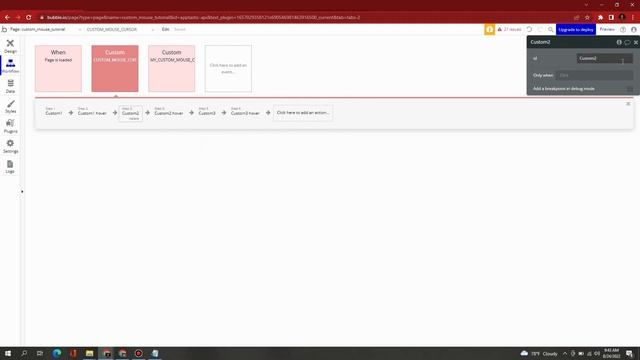Viewport: 640px width, 360px height.
Task: Click Upgrade to deploy button
Action: coord(576,29)
